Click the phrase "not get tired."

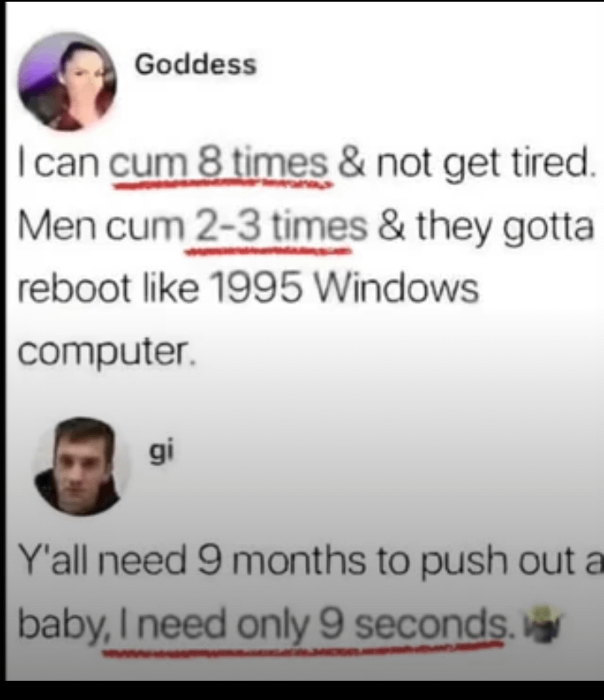486,163
